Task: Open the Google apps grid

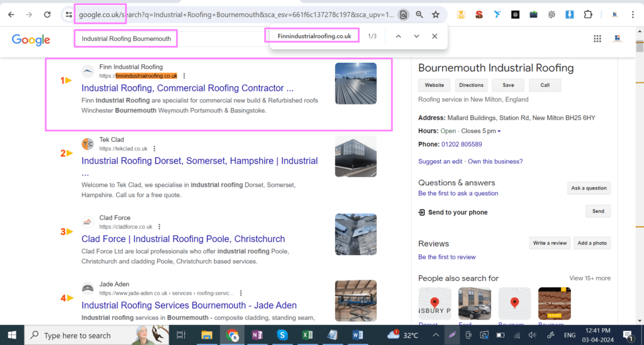Action: (597, 38)
